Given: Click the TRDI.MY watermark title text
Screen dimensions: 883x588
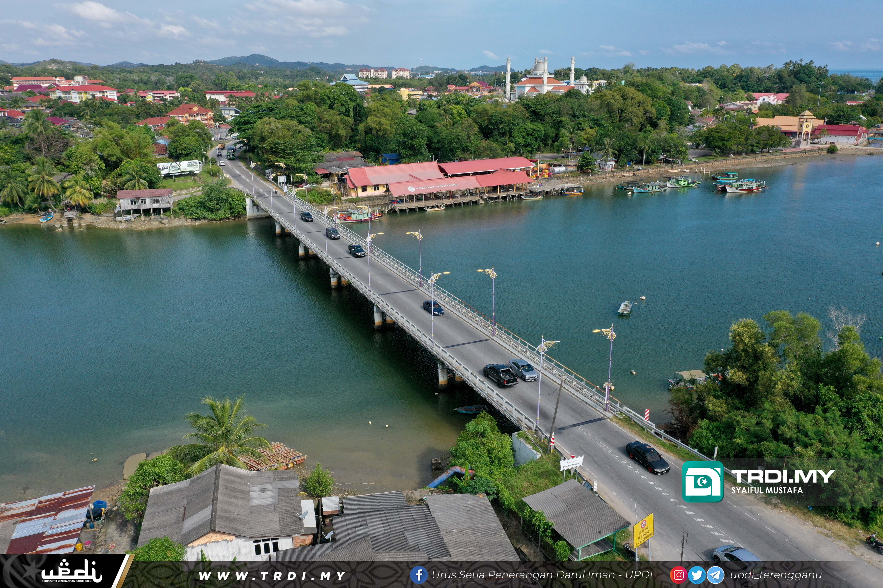Looking at the screenshot, I should [x=783, y=477].
